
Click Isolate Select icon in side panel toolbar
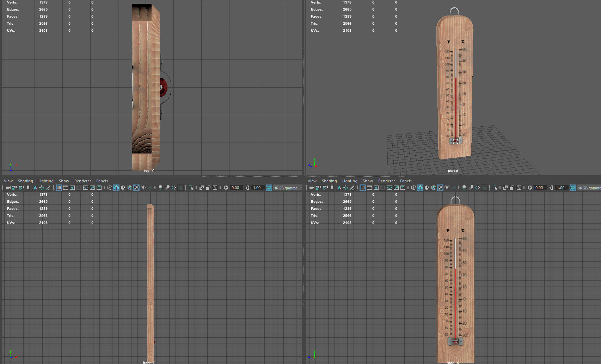(495, 188)
